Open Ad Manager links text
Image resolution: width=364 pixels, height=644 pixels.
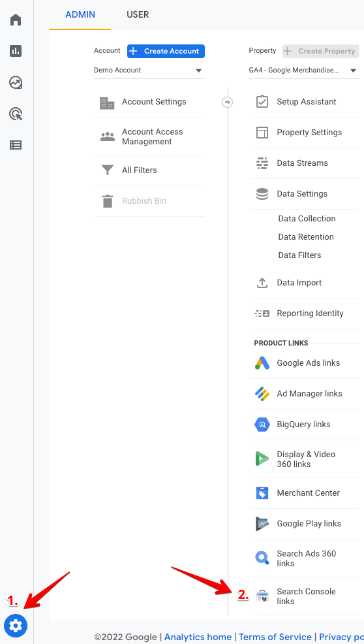[309, 394]
